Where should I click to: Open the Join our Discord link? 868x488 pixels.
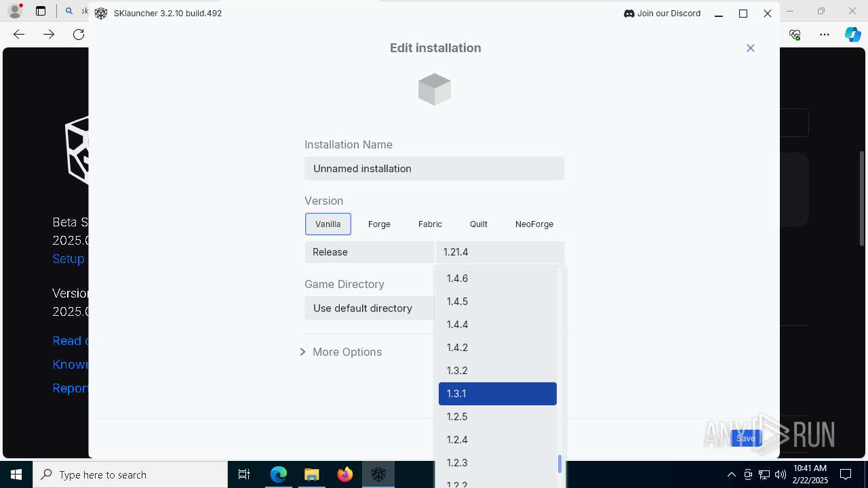click(662, 14)
